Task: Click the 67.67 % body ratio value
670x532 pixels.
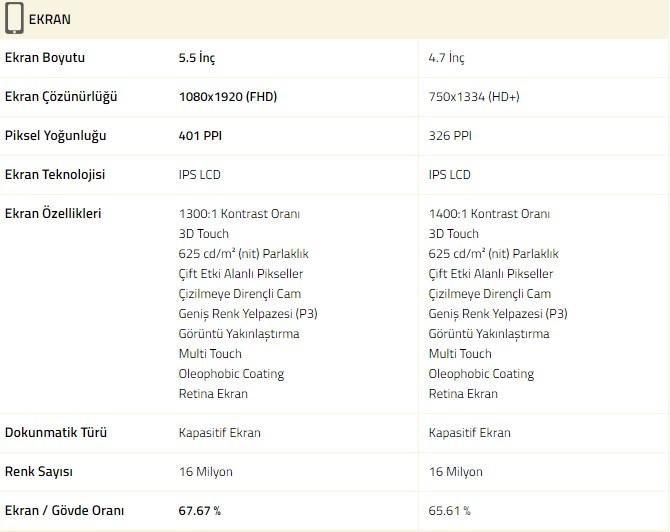Action: (200, 511)
